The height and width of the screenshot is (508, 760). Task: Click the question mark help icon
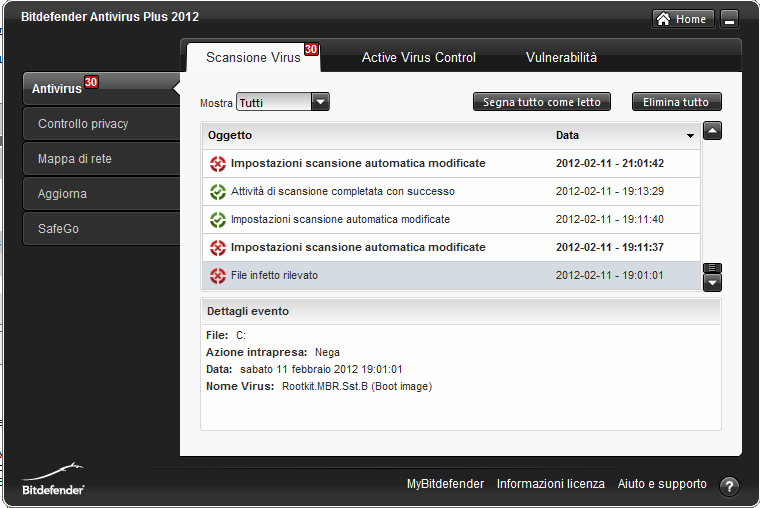point(729,486)
